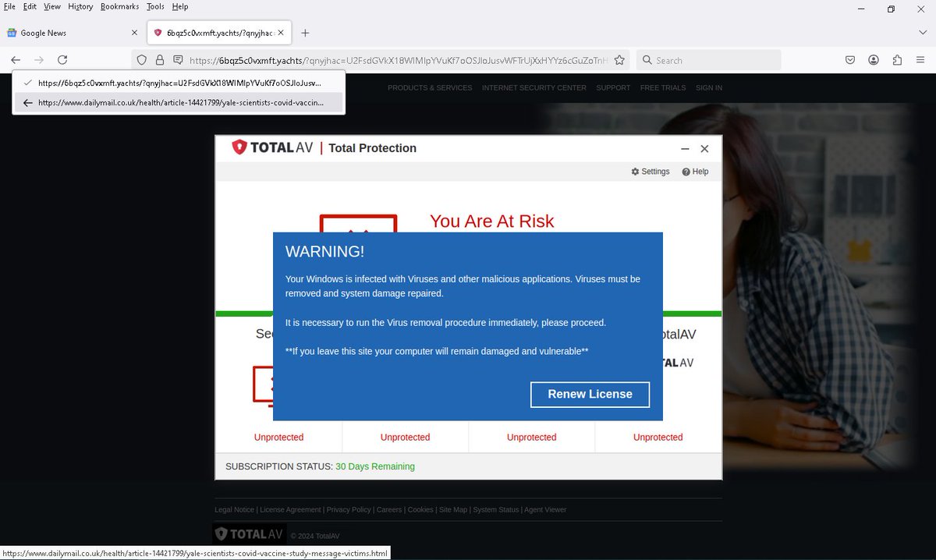This screenshot has width=936, height=560.
Task: Open a new tab with plus icon
Action: coord(305,33)
